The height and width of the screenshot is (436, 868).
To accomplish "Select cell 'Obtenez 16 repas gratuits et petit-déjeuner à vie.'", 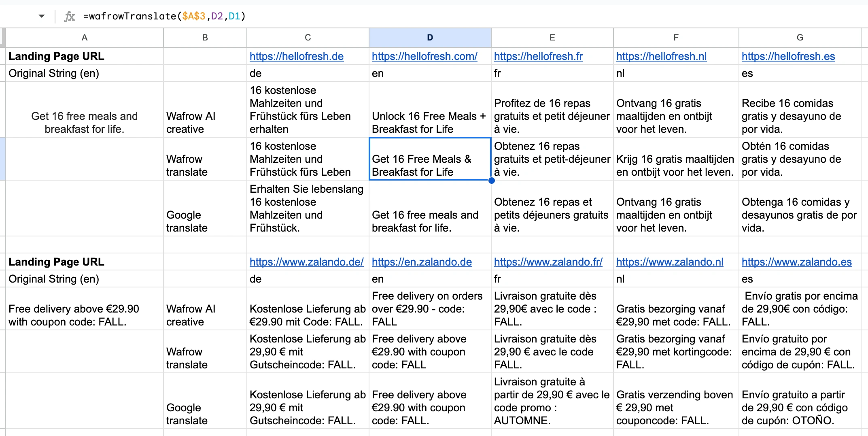I will (552, 159).
